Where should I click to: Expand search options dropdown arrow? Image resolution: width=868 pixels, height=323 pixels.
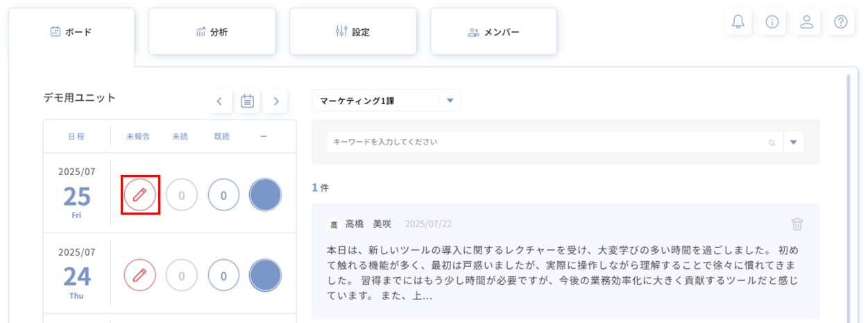(x=793, y=142)
